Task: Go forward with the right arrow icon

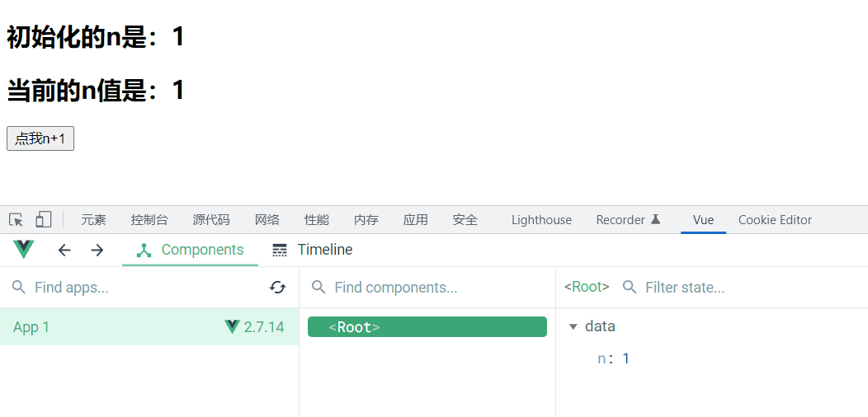Action: click(97, 250)
